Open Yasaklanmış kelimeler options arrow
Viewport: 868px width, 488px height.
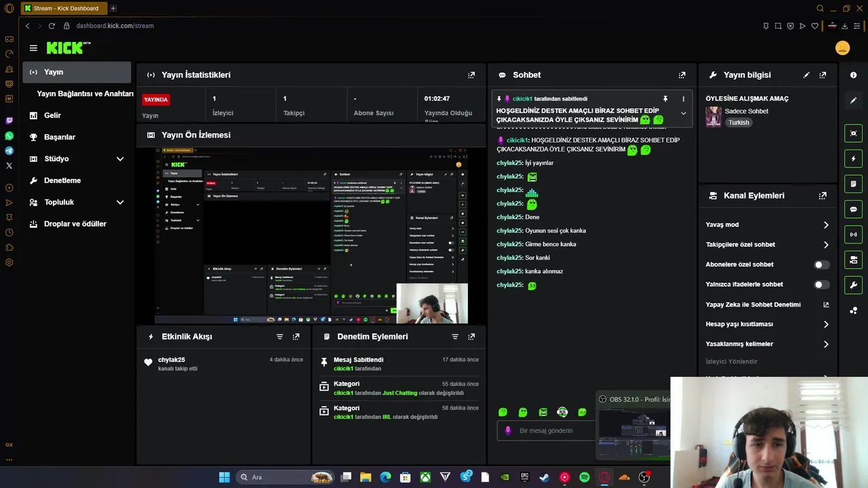click(x=826, y=344)
